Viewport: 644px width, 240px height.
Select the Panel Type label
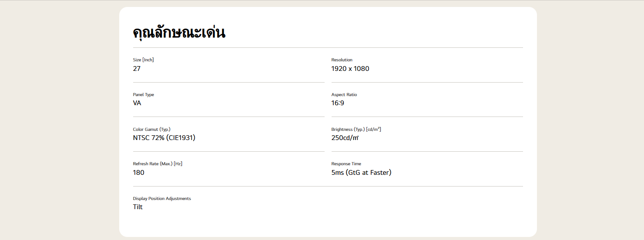(143, 95)
